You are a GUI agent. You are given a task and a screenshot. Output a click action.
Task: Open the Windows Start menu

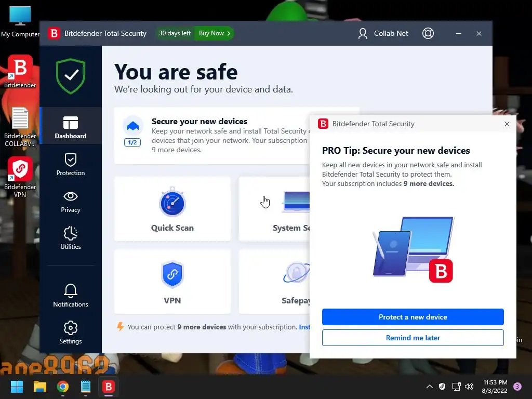click(17, 387)
